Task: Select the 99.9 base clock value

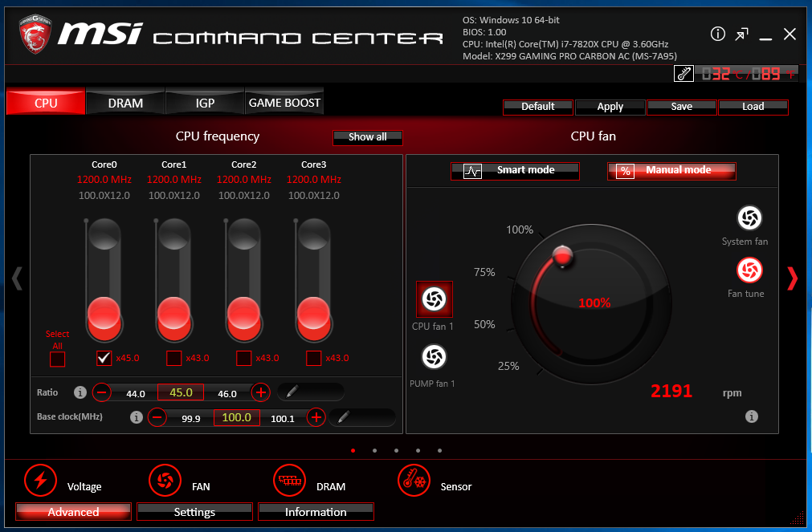Action: [x=191, y=419]
